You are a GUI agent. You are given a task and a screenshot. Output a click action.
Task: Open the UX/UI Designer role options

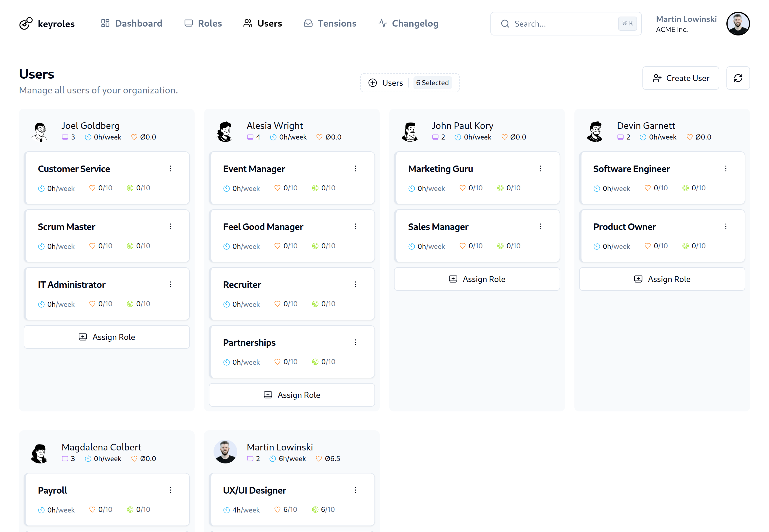pyautogui.click(x=356, y=490)
